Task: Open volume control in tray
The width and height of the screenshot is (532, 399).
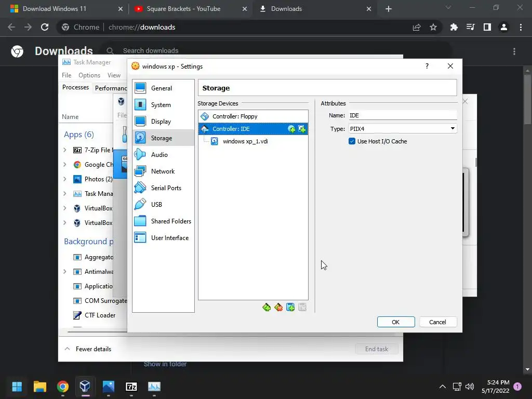Action: (470, 387)
